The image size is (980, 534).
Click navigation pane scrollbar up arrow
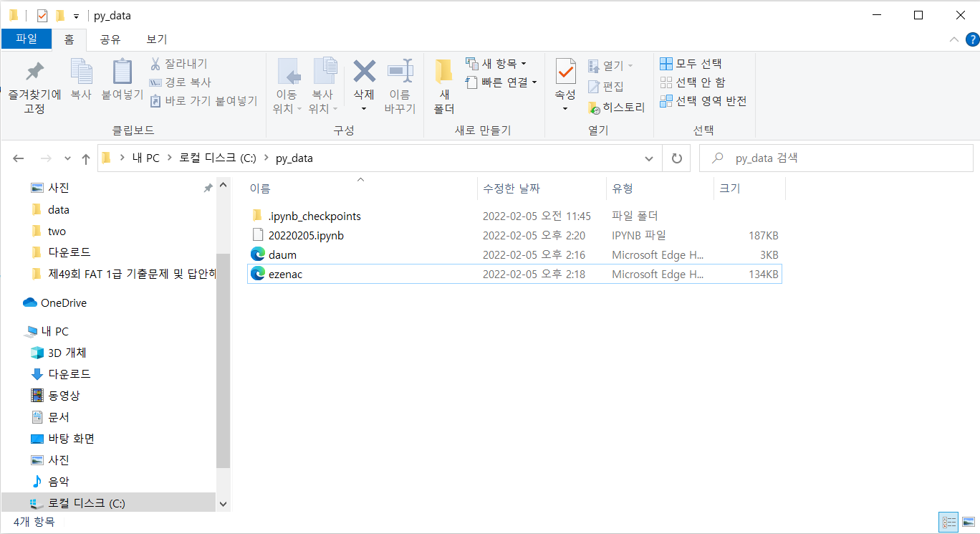click(223, 186)
